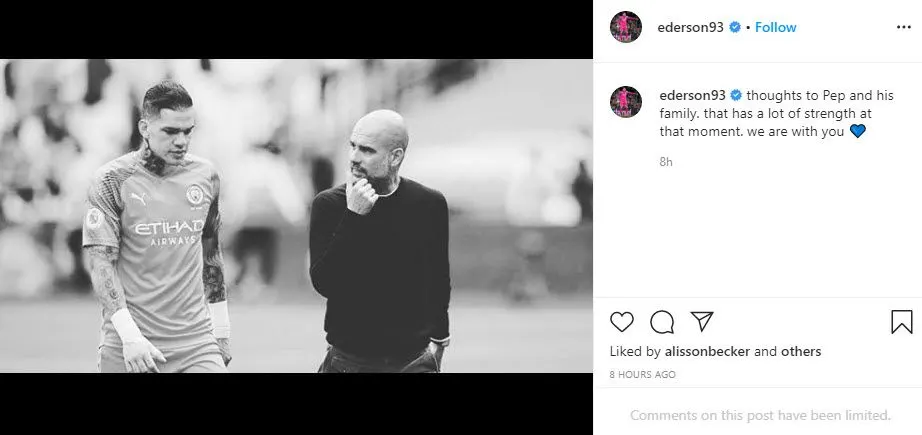Click ederson93 avatar beside the caption
This screenshot has width=922, height=435.
pyautogui.click(x=626, y=102)
